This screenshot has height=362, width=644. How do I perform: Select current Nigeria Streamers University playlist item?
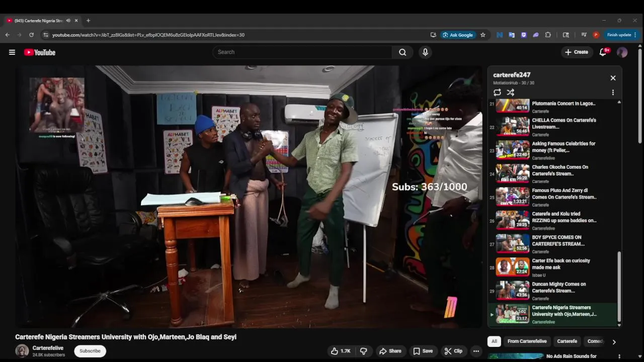[553, 314]
